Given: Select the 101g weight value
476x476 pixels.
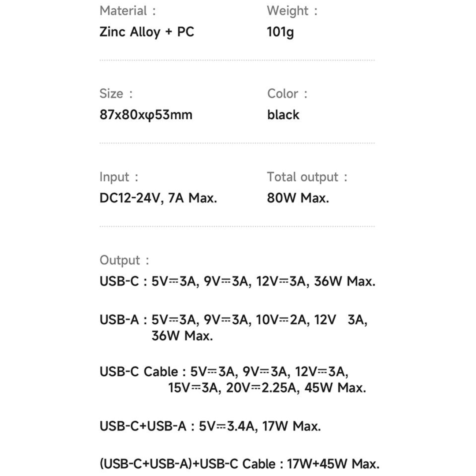Looking at the screenshot, I should pos(280,32).
